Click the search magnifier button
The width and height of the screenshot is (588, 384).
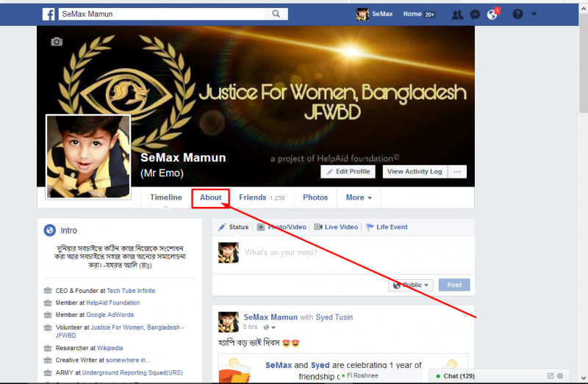pos(276,14)
